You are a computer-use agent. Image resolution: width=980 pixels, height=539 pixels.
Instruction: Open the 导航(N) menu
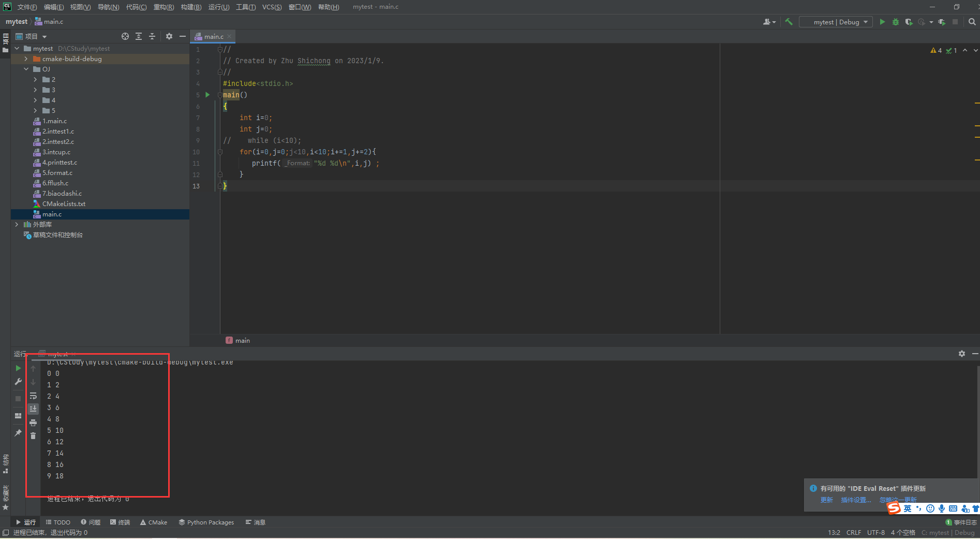[108, 7]
